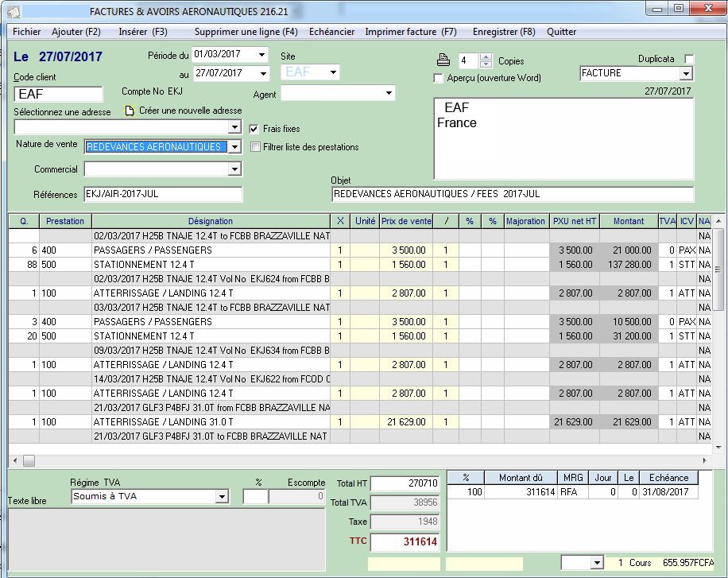Image resolution: width=728 pixels, height=578 pixels.
Task: Click Créer une nouvelle adresse link
Action: (190, 111)
